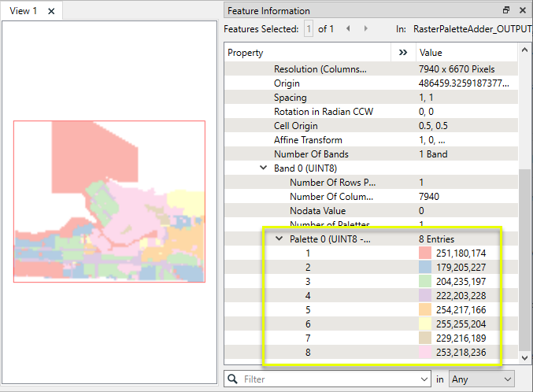Click the double-arrow column expand icon
This screenshot has width=533, height=392.
point(403,53)
